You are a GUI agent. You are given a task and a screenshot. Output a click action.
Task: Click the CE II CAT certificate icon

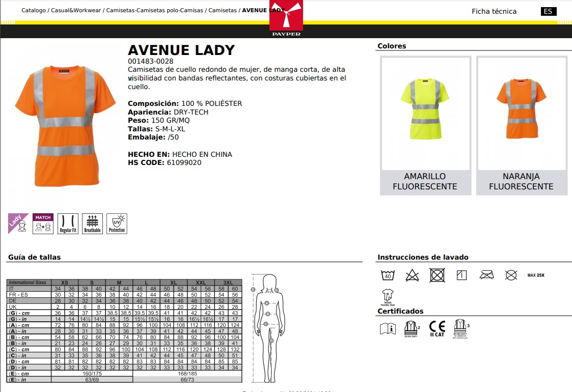437,328
